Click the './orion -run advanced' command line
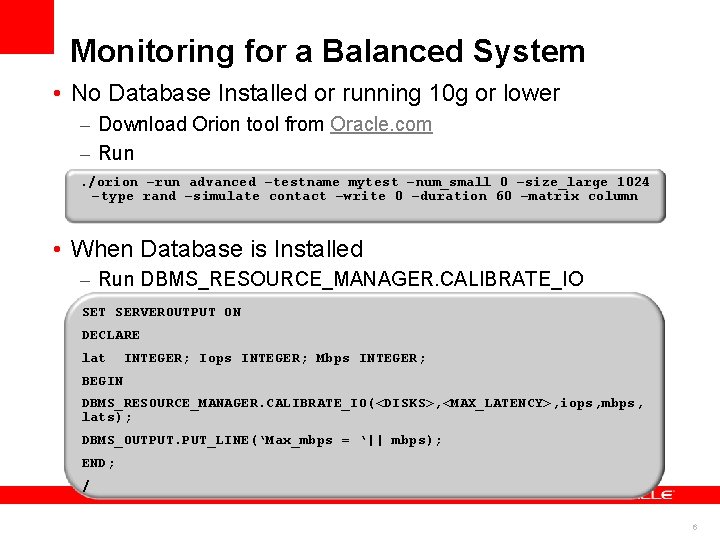The height and width of the screenshot is (540, 720). [365, 182]
